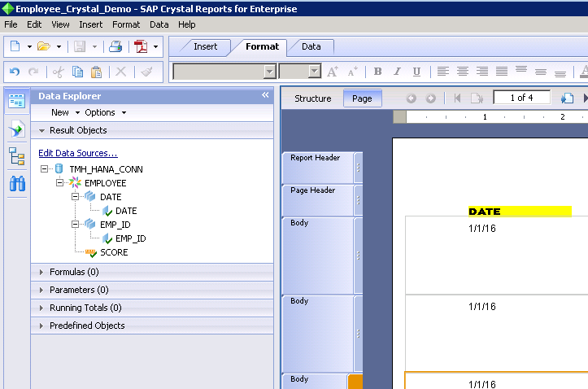
Task: Select vertical Align Bottom icon
Action: point(560,73)
